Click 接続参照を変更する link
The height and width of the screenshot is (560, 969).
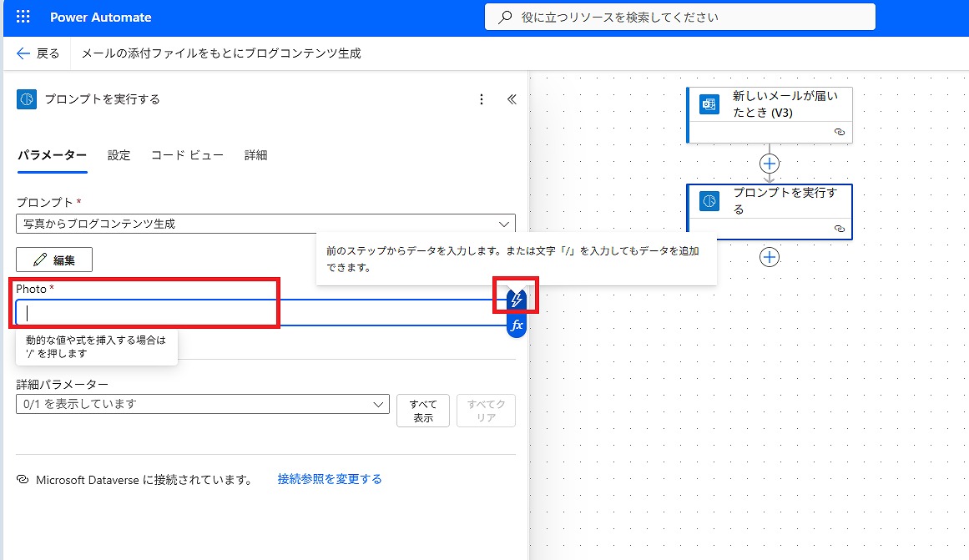pyautogui.click(x=330, y=479)
